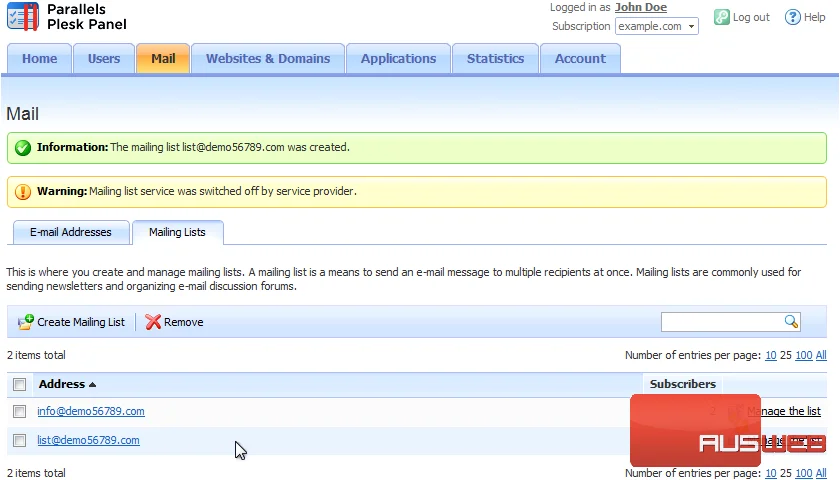This screenshot has height=480, width=840.
Task: Click the Help question mark icon
Action: click(792, 17)
